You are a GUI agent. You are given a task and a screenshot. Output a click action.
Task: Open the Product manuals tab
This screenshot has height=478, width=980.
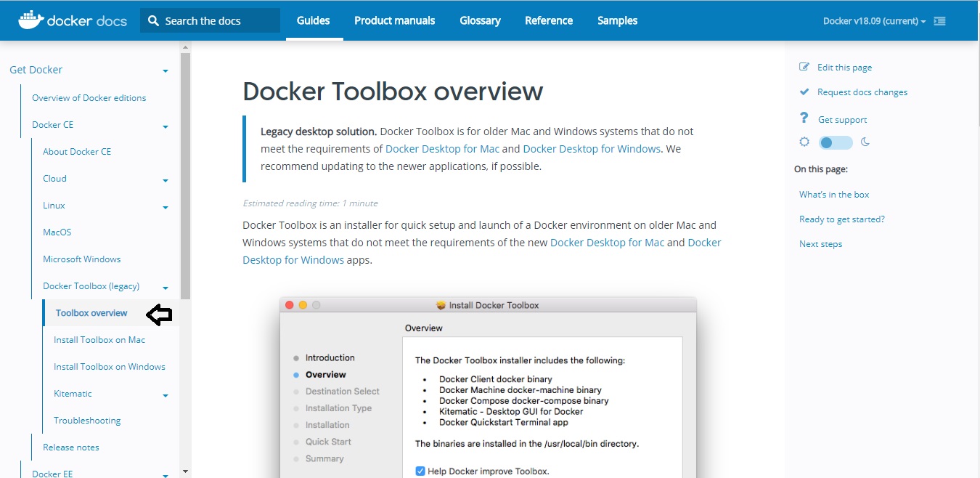[x=395, y=20]
